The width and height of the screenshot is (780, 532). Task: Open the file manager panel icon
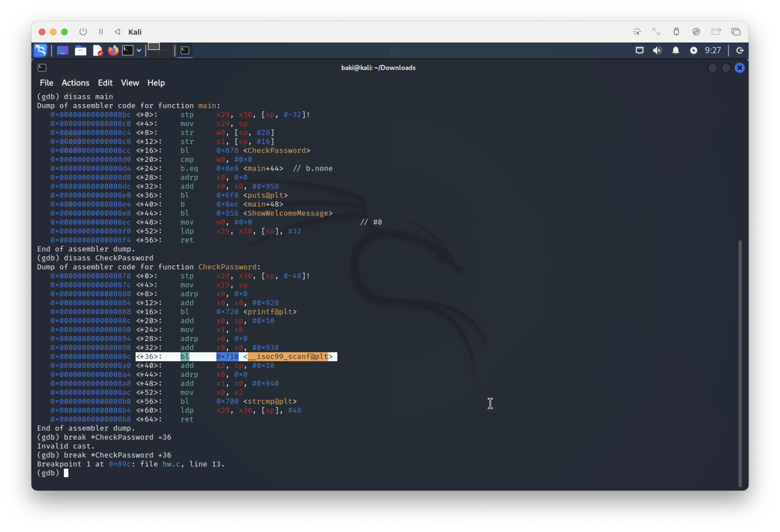click(x=80, y=50)
